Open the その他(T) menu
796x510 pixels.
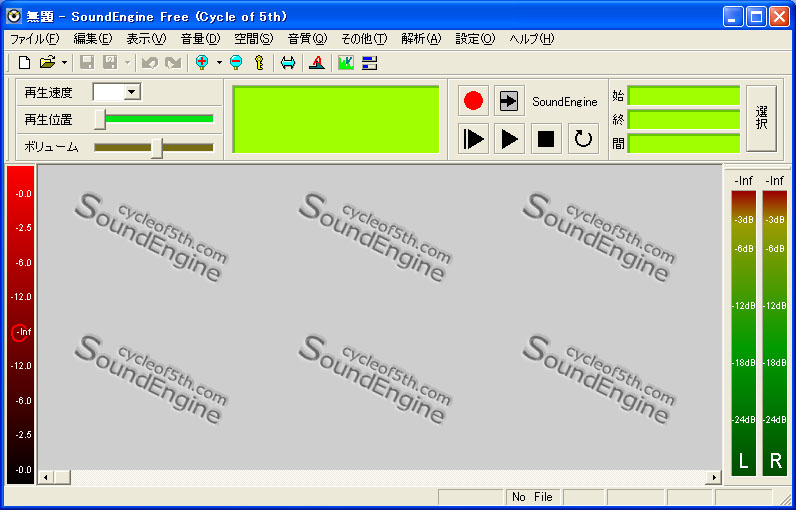[x=364, y=39]
